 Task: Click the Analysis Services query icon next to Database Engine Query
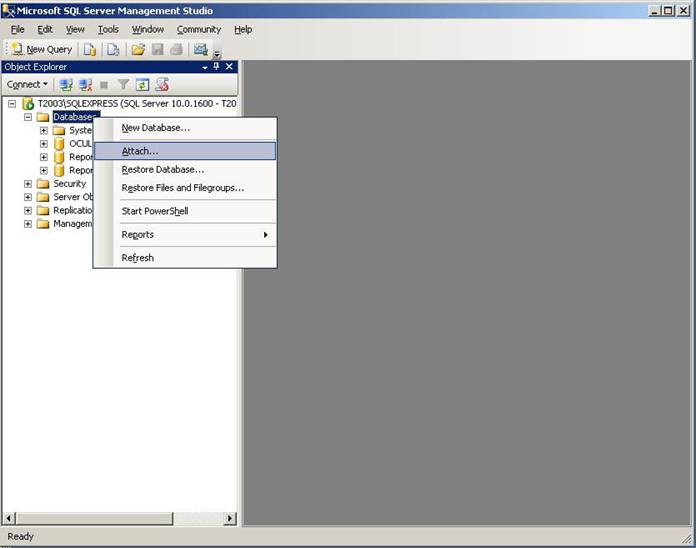pos(113,49)
